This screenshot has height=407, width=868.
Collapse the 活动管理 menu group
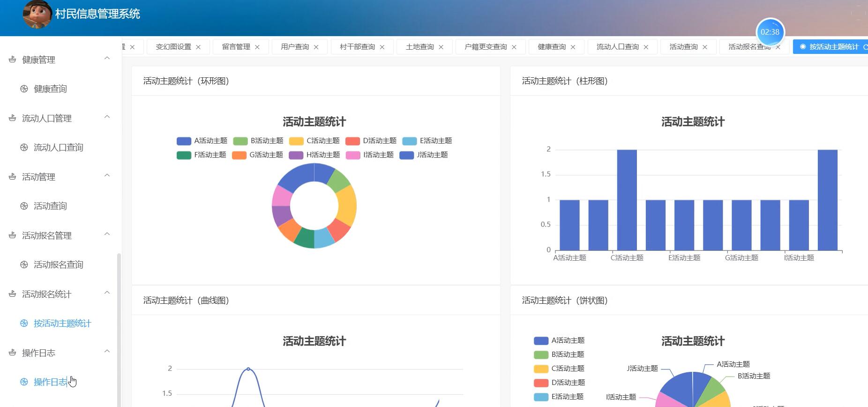[x=107, y=175]
